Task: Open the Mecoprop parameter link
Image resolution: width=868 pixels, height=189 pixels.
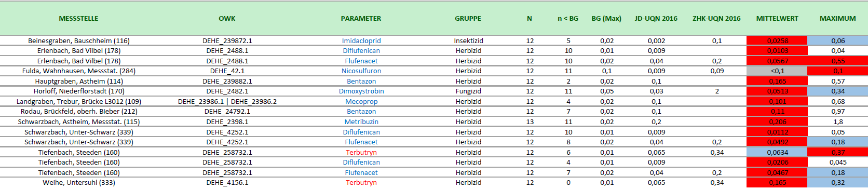Action: click(x=361, y=102)
